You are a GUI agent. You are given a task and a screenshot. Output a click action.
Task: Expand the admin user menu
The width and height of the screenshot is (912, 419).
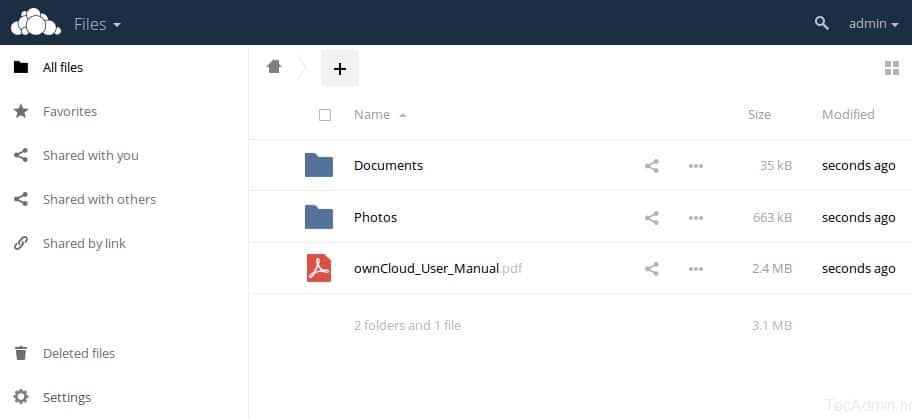(x=873, y=23)
